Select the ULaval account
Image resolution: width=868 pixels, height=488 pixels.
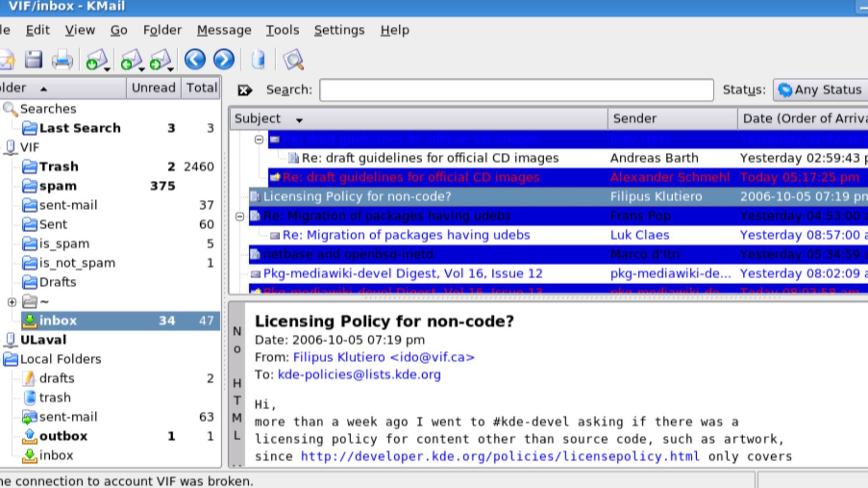(43, 340)
